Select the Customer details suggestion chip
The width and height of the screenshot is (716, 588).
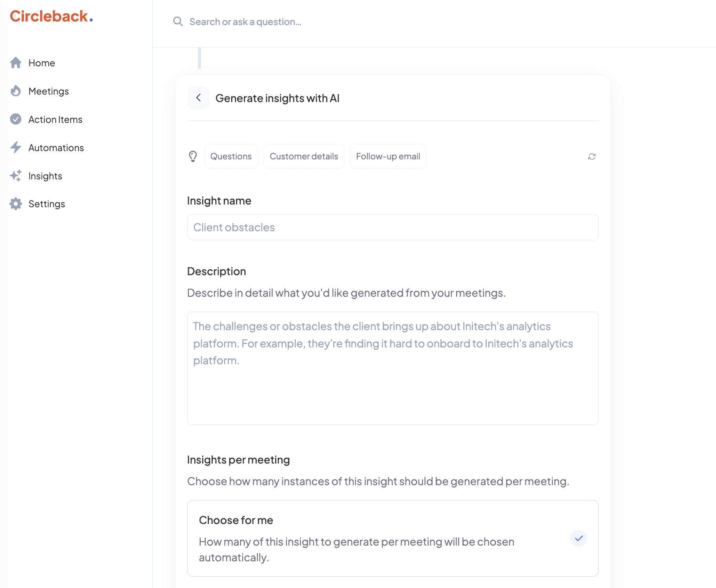click(304, 156)
